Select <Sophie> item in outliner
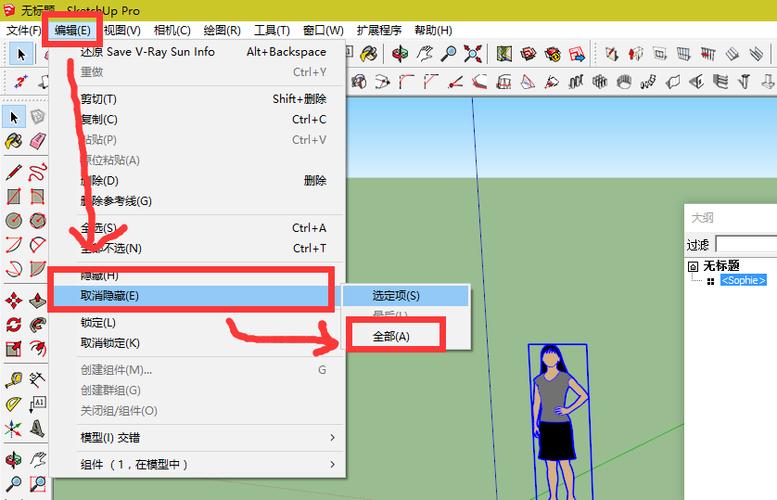The height and width of the screenshot is (500, 777). coord(743,280)
